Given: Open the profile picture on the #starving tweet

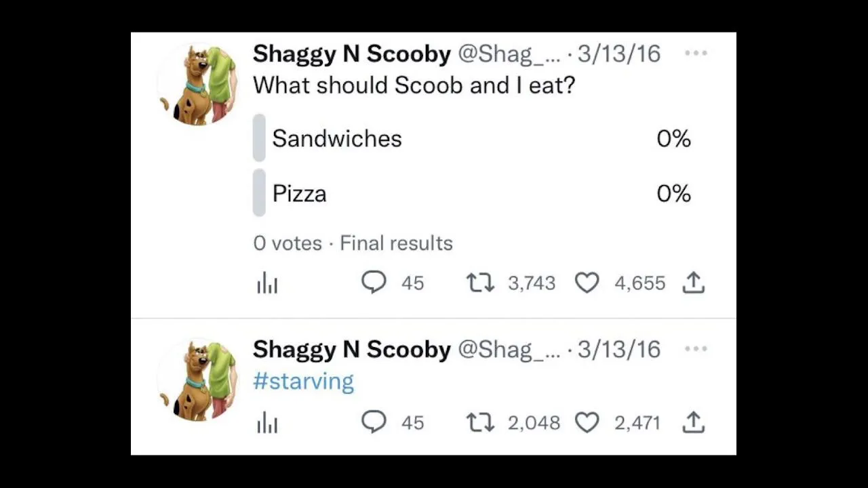Looking at the screenshot, I should tap(198, 380).
